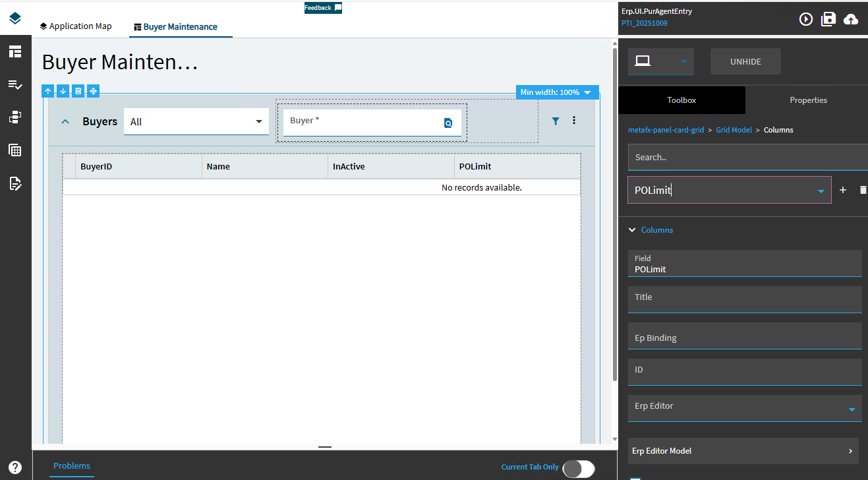Click the ID property field
This screenshot has width=868, height=480.
[745, 372]
